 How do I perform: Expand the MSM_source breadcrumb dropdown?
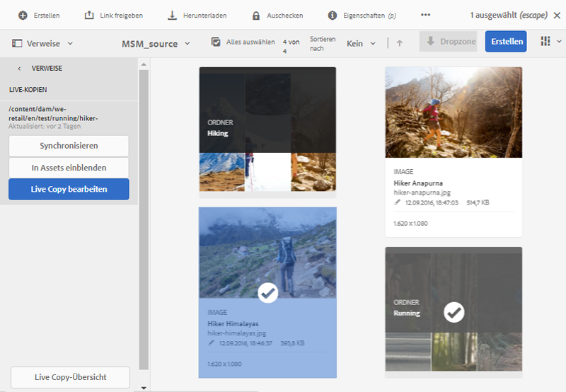point(187,44)
